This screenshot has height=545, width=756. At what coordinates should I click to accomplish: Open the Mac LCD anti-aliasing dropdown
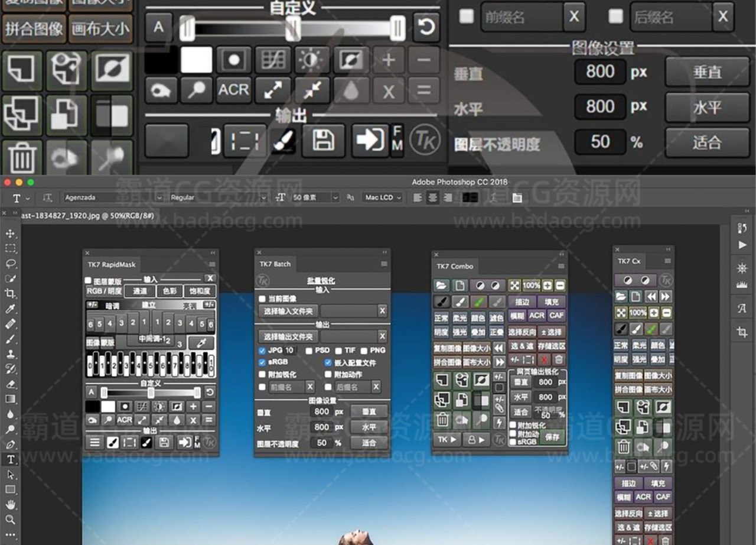coord(383,197)
